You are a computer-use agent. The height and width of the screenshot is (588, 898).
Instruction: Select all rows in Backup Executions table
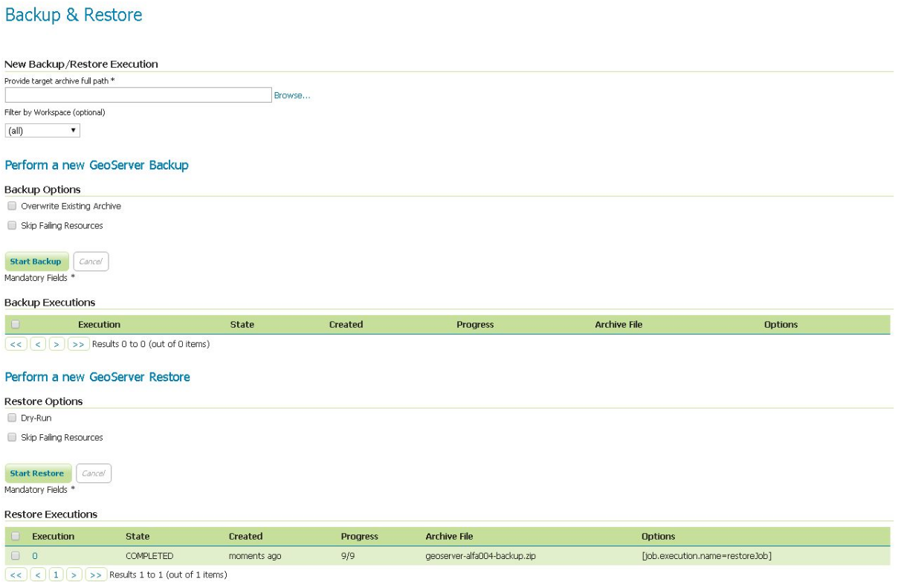click(x=16, y=324)
